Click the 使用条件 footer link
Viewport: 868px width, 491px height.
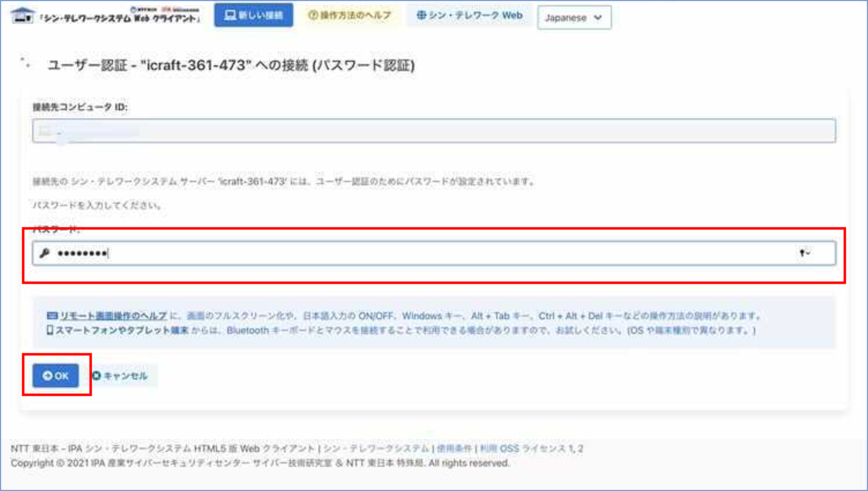pyautogui.click(x=454, y=448)
